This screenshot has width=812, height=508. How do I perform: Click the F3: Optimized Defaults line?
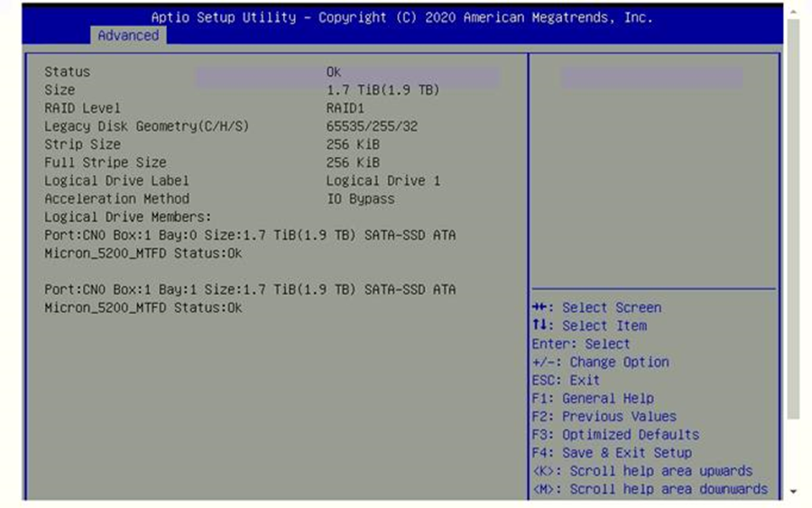[x=615, y=435]
